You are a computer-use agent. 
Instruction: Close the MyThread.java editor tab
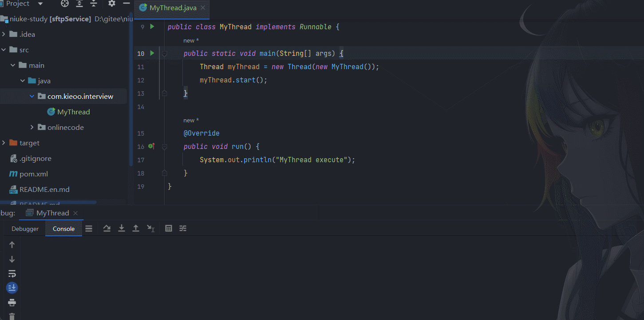(203, 8)
